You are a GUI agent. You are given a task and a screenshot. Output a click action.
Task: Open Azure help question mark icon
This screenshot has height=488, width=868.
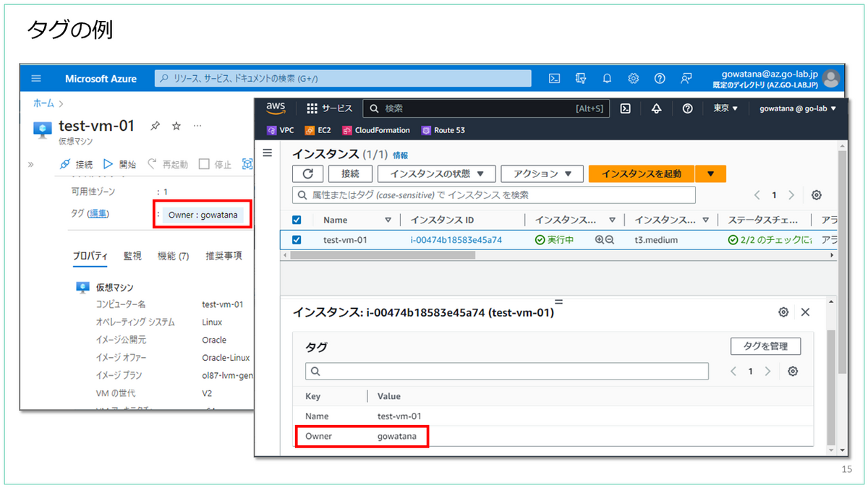click(x=660, y=78)
